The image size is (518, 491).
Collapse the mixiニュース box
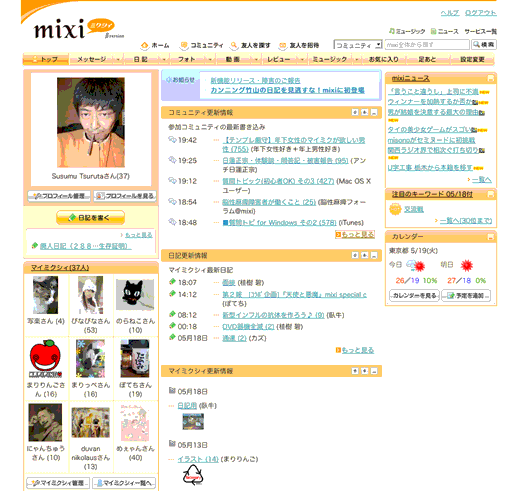pos(491,78)
